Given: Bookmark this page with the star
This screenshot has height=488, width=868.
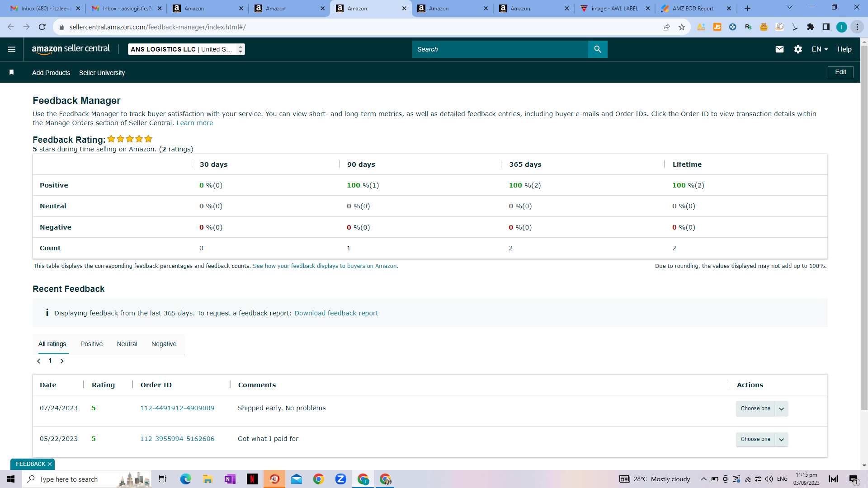Looking at the screenshot, I should coord(682,27).
